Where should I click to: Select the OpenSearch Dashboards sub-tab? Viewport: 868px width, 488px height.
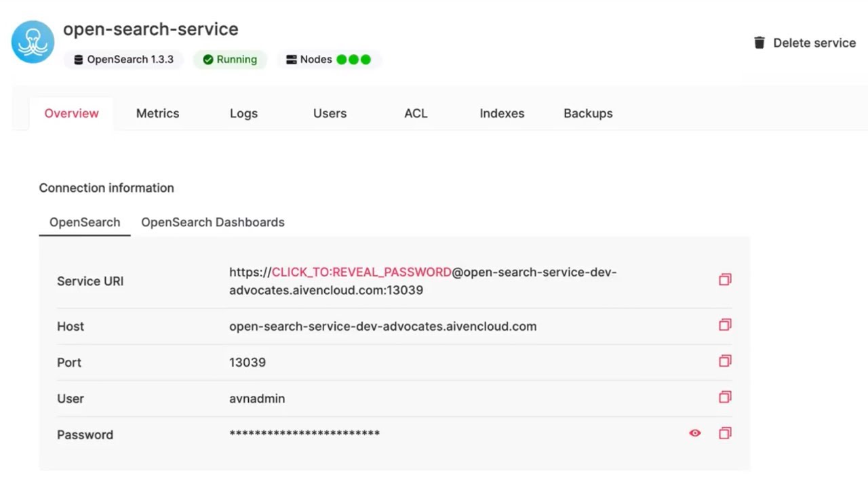pos(213,222)
